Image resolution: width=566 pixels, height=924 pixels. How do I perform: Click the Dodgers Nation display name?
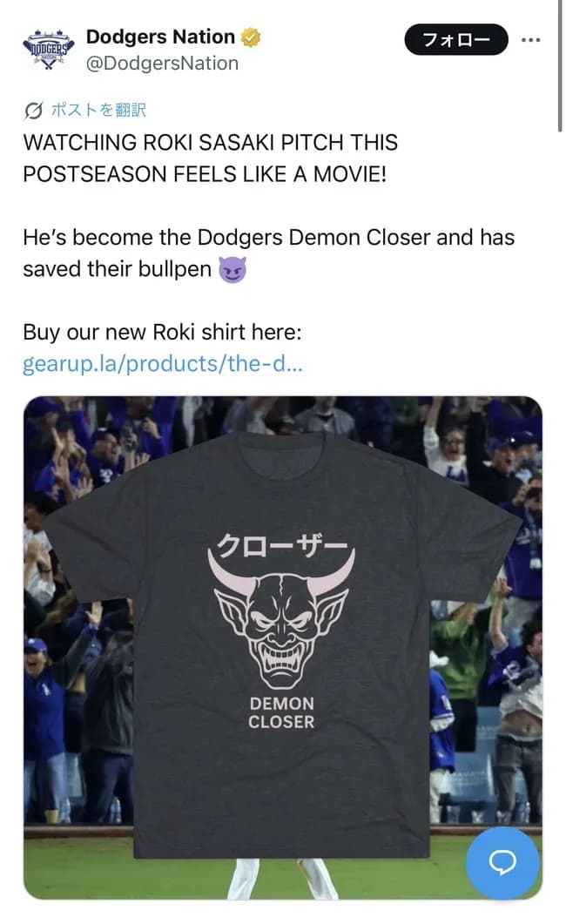(x=160, y=37)
